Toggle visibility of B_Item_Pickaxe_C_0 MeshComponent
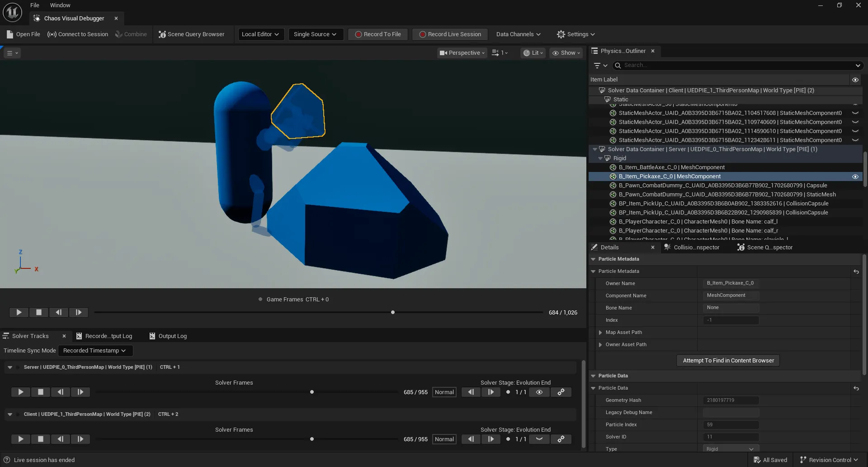868x467 pixels. pyautogui.click(x=855, y=176)
